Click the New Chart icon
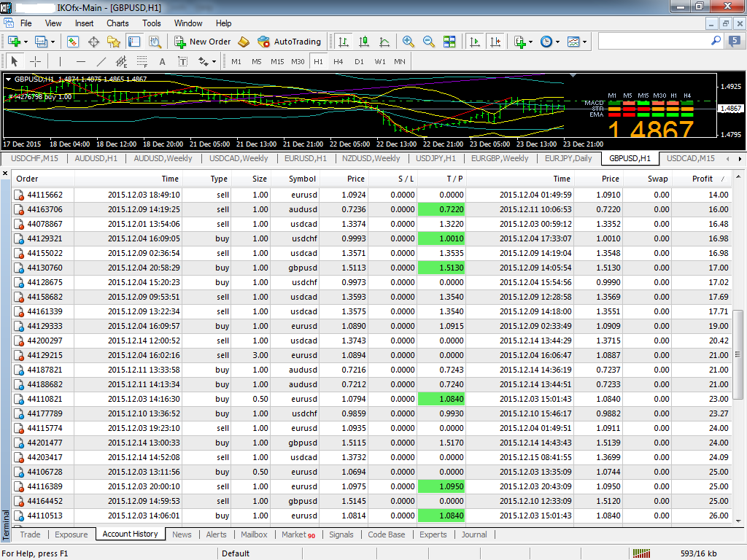 14,42
